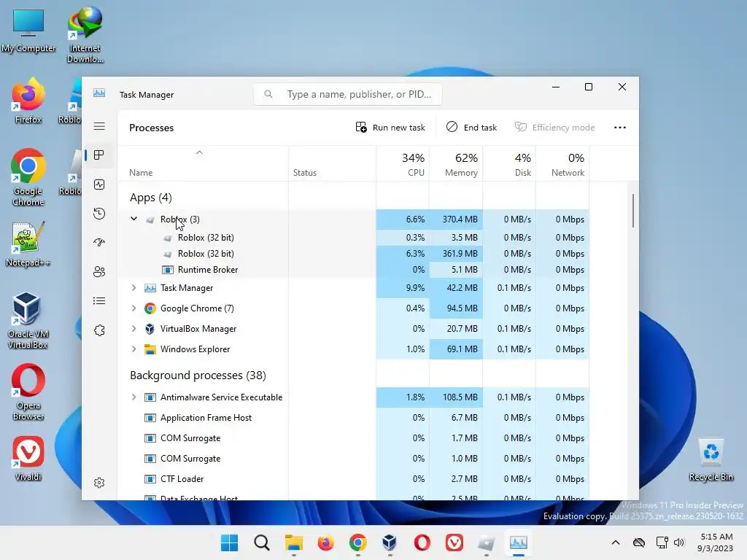This screenshot has height=560, width=747.
Task: Expand the Windows Explorer process row
Action: tap(134, 349)
